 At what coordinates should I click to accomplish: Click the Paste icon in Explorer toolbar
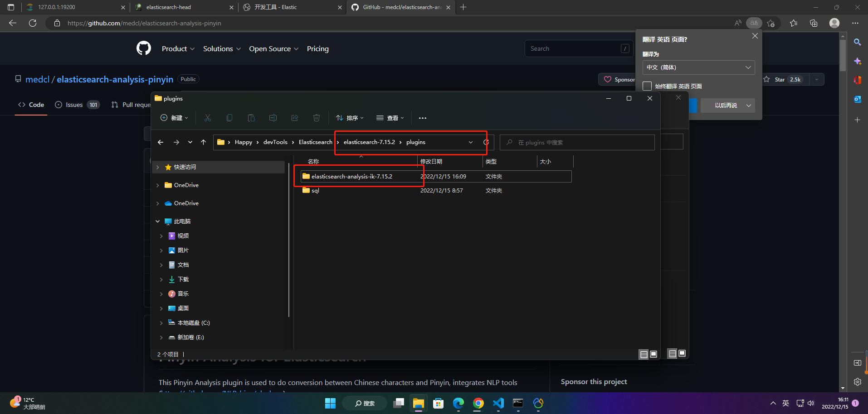coord(251,118)
